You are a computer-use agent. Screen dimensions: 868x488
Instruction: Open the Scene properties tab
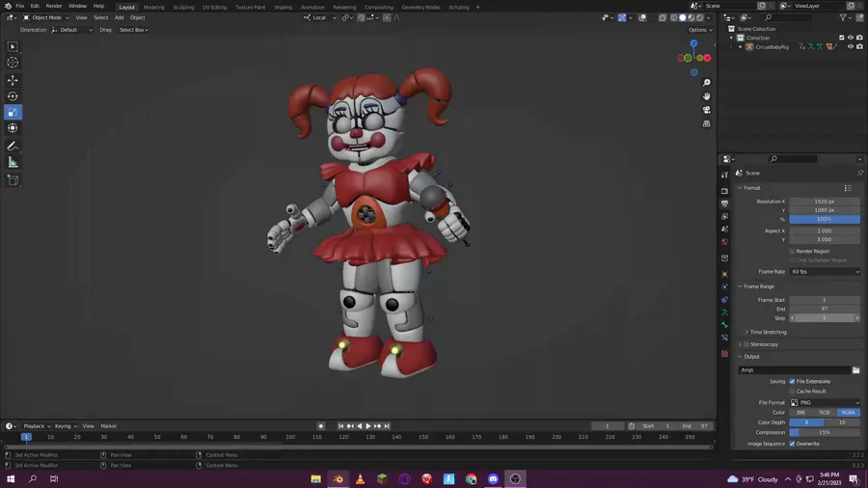pyautogui.click(x=724, y=230)
